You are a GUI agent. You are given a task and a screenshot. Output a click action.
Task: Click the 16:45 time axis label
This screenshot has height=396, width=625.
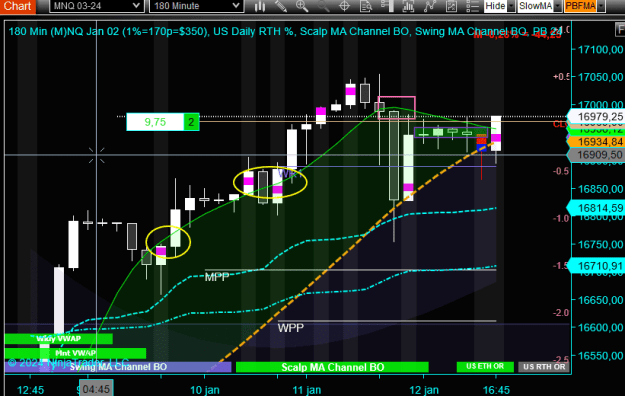pyautogui.click(x=496, y=390)
